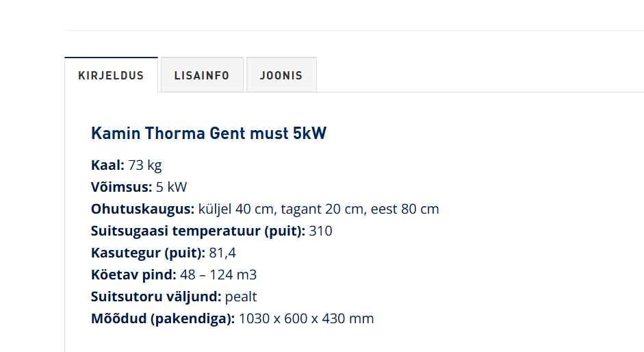Click the flue outlet value pealt
Viewport: 644px width, 352px height.
pos(241,297)
